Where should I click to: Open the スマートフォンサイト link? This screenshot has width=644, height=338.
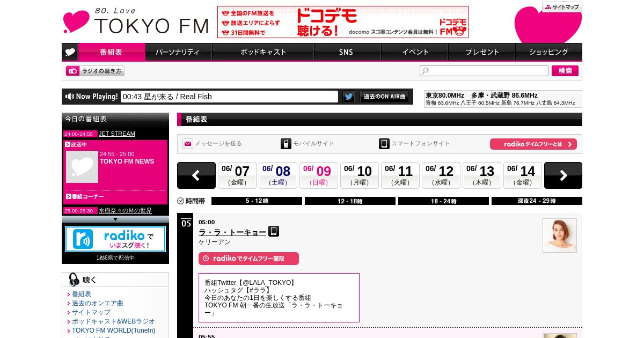pos(421,144)
